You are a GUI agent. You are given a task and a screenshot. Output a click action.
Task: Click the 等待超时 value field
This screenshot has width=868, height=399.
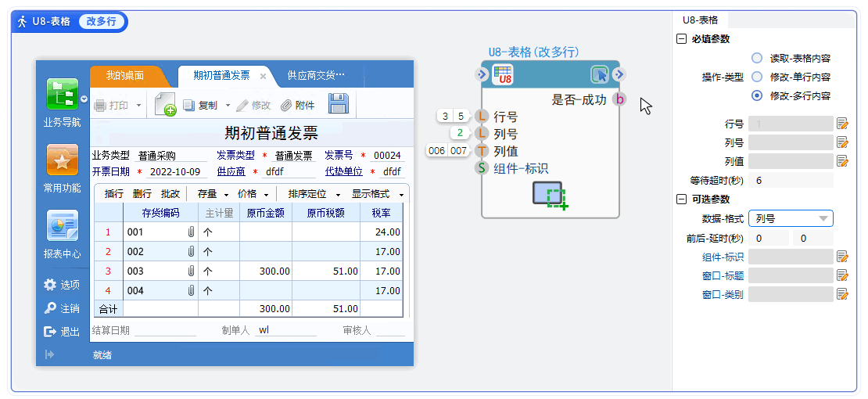click(x=791, y=180)
